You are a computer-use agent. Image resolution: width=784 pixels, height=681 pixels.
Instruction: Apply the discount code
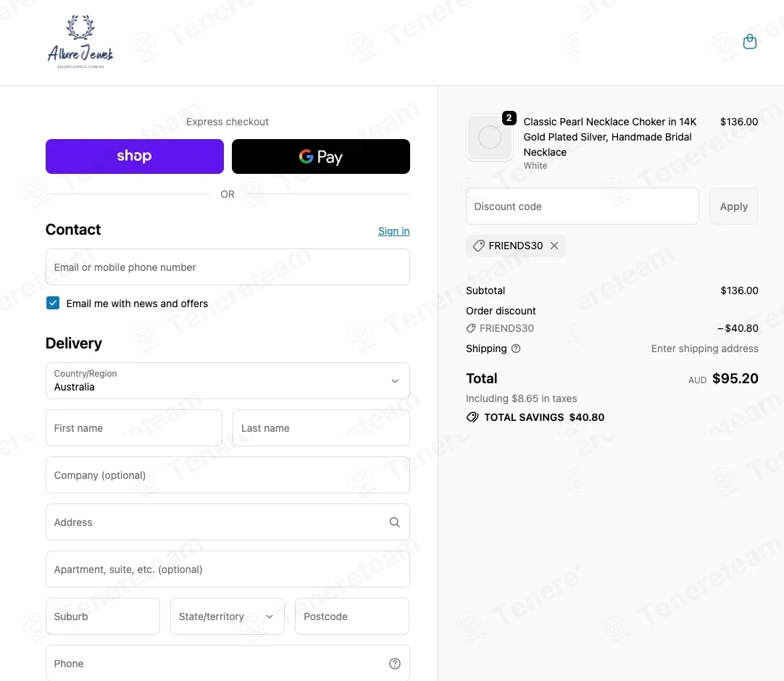tap(733, 206)
